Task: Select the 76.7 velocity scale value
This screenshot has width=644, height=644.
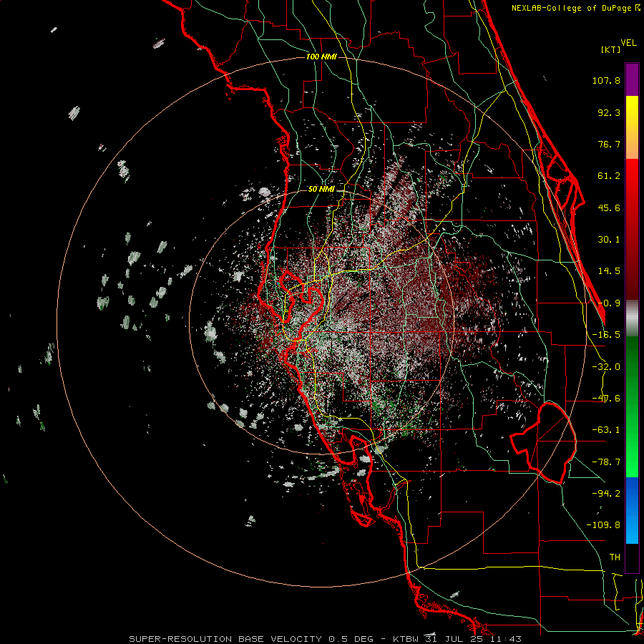Action: point(609,144)
